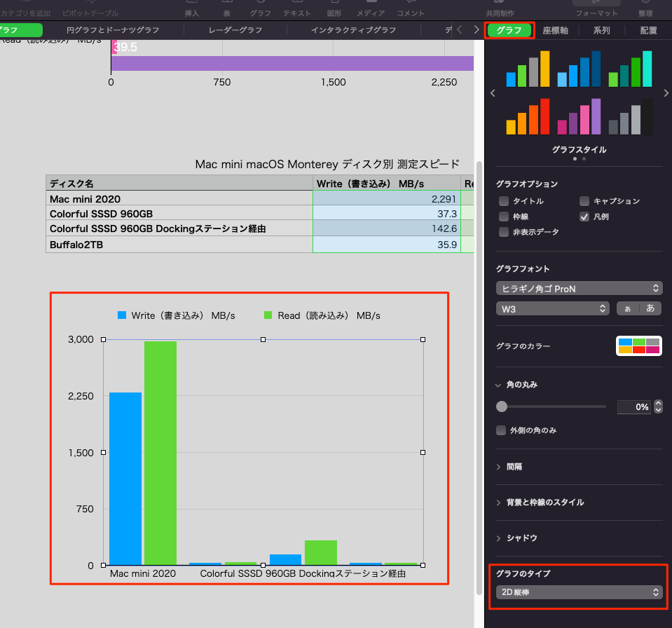The width and height of the screenshot is (672, 628).
Task: Select the gray monochrome chart style
Action: tap(631, 116)
